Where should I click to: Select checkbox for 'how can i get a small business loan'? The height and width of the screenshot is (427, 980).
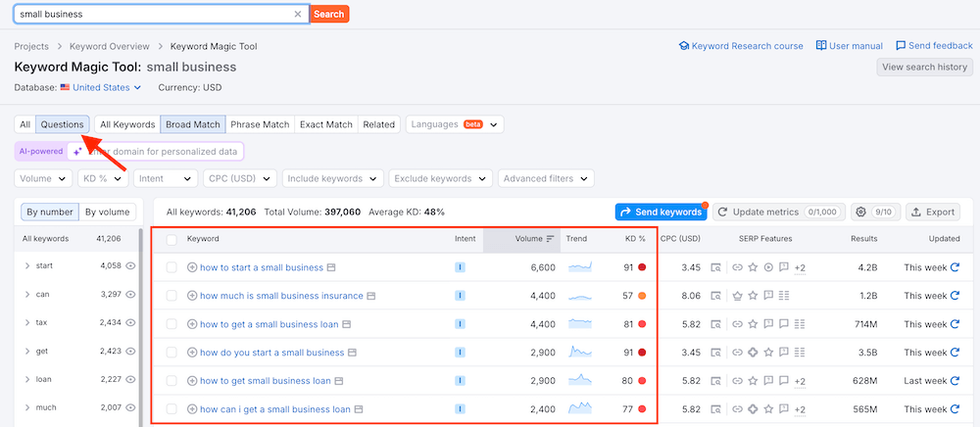[172, 409]
